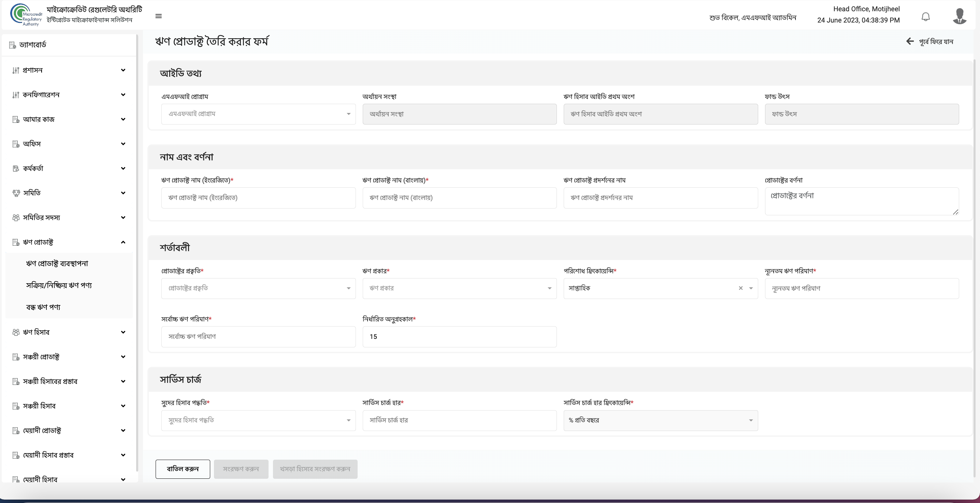Screen dimensions: 980x503
Task: Click the ঋণ হিসাব sidebar icon
Action: point(16,332)
